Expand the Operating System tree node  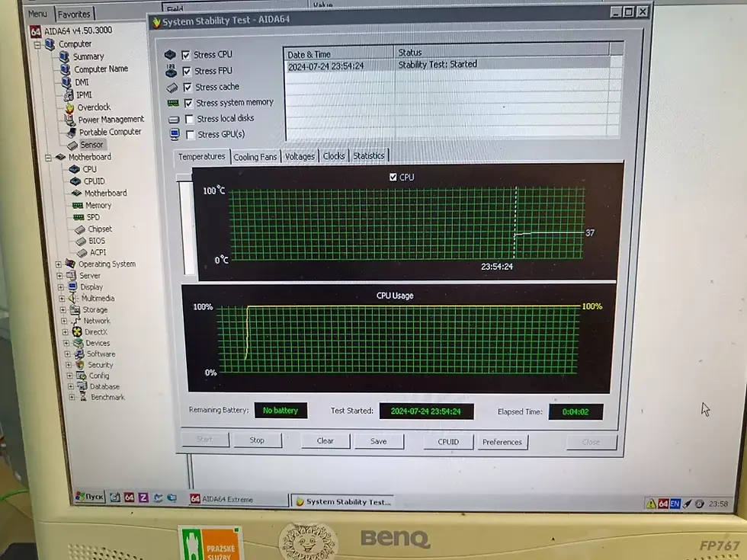[x=59, y=264]
